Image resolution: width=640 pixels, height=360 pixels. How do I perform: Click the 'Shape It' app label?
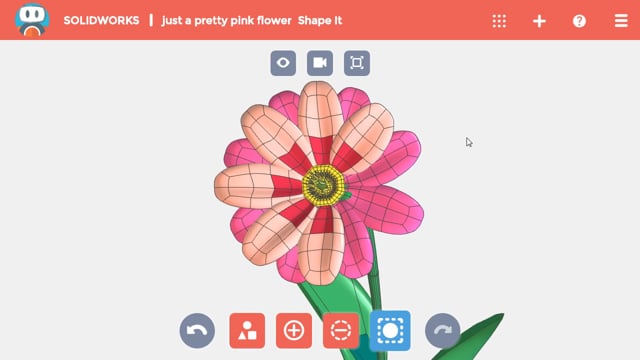tap(320, 20)
